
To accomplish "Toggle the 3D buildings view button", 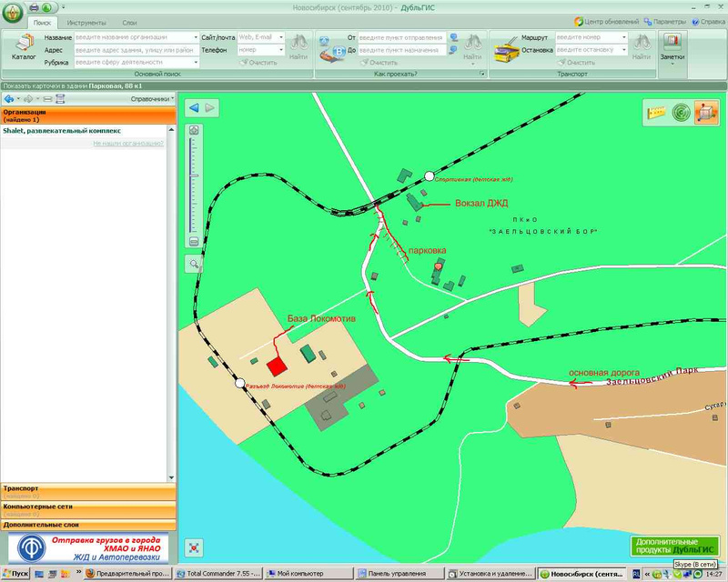I will coord(706,113).
